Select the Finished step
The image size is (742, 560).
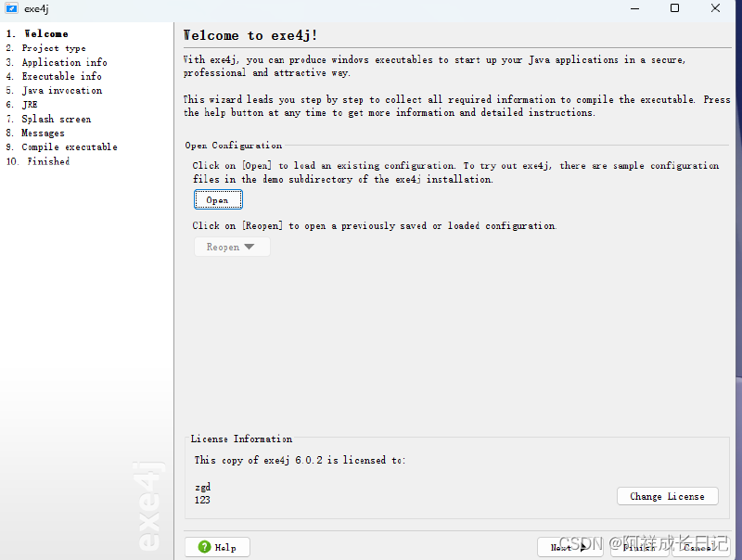[38, 161]
